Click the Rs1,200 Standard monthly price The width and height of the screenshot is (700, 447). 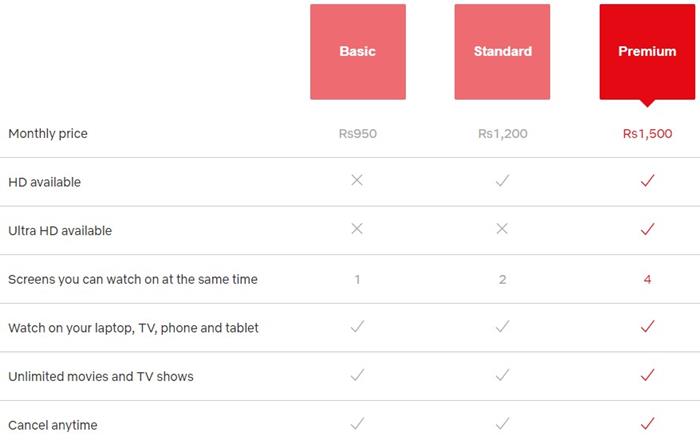pos(502,133)
